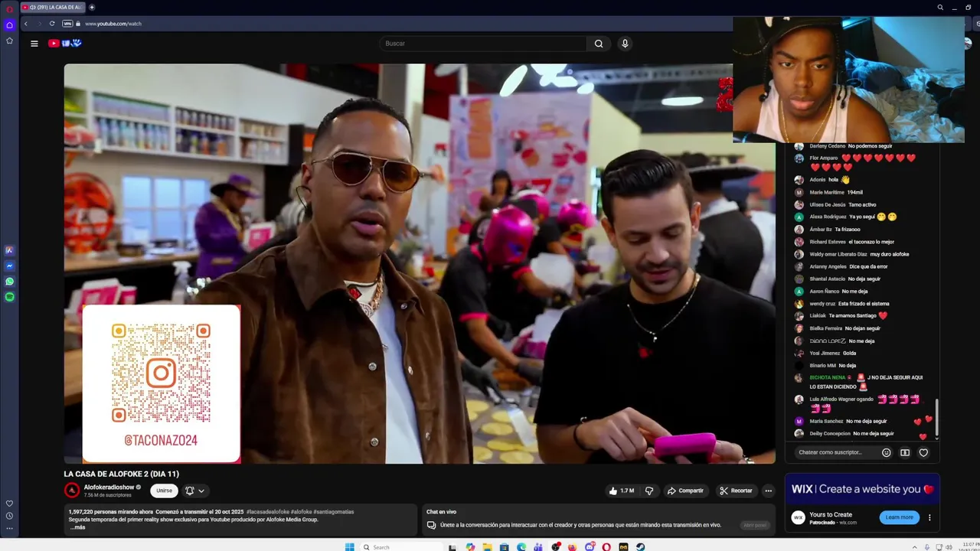Open the Windows Start menu
Image resolution: width=980 pixels, height=551 pixels.
tap(349, 546)
